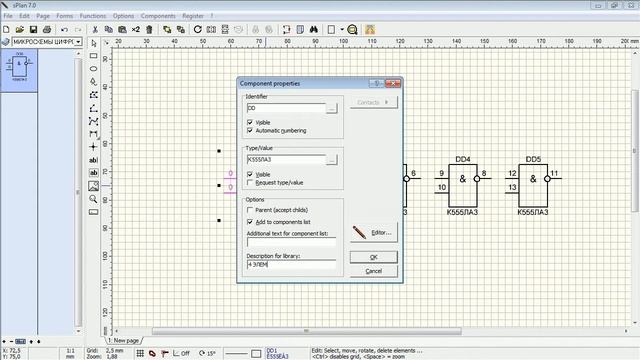
Task: Print the schematic using the printer icon
Action: click(47, 29)
